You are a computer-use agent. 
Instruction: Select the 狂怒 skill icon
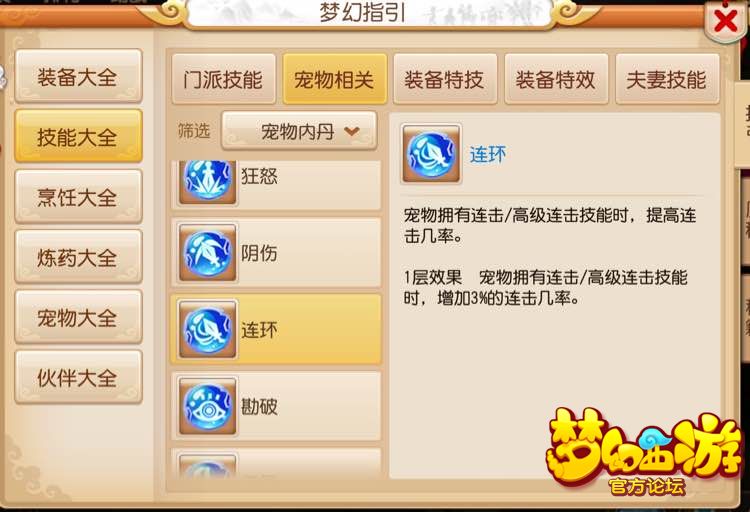(207, 181)
